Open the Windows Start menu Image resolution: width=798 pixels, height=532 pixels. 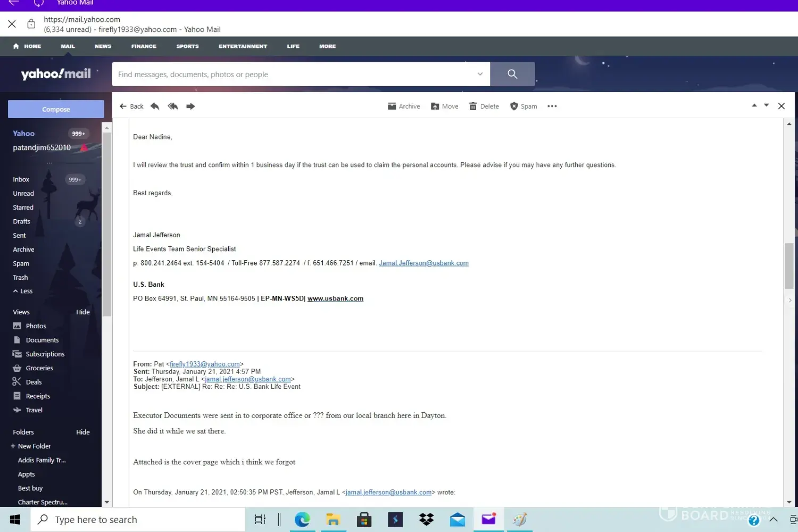click(x=15, y=520)
